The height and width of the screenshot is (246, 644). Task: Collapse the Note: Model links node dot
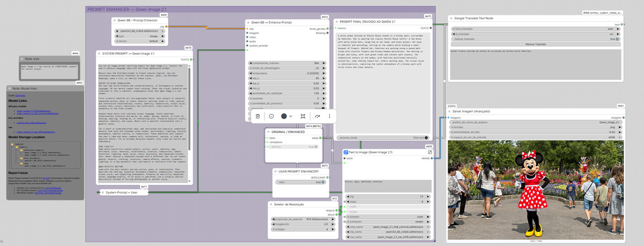click(10, 88)
